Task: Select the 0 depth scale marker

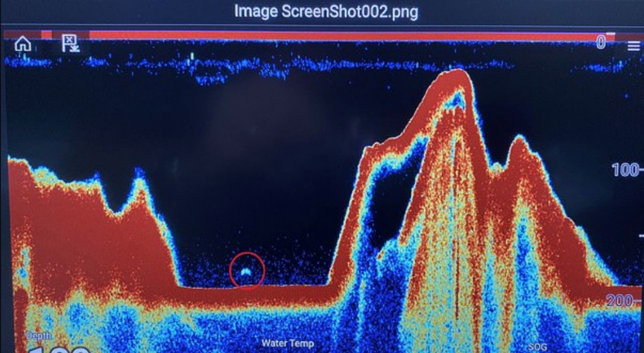Action: (x=601, y=43)
